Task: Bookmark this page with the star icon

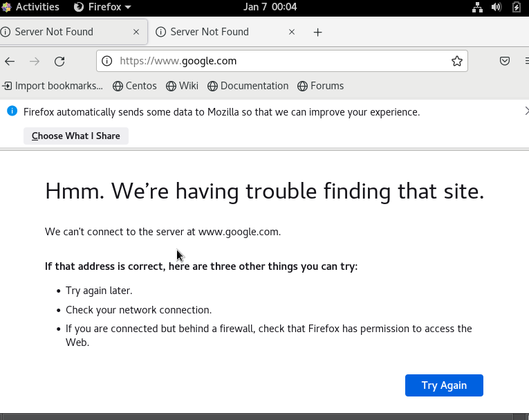Action: click(x=456, y=61)
